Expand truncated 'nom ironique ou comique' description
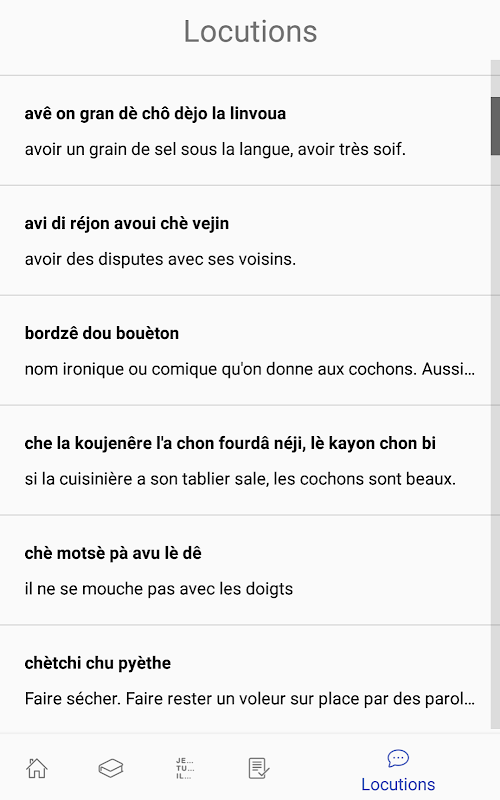 coord(249,369)
